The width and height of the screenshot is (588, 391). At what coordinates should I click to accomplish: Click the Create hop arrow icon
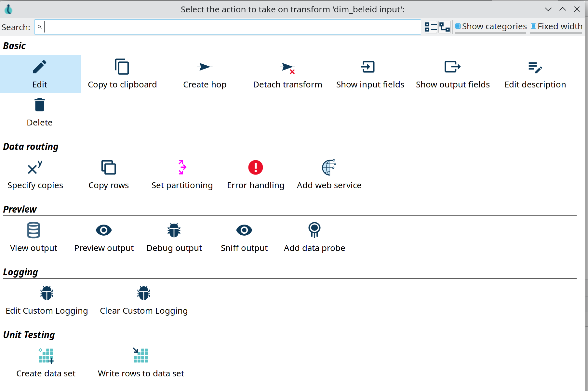[205, 67]
